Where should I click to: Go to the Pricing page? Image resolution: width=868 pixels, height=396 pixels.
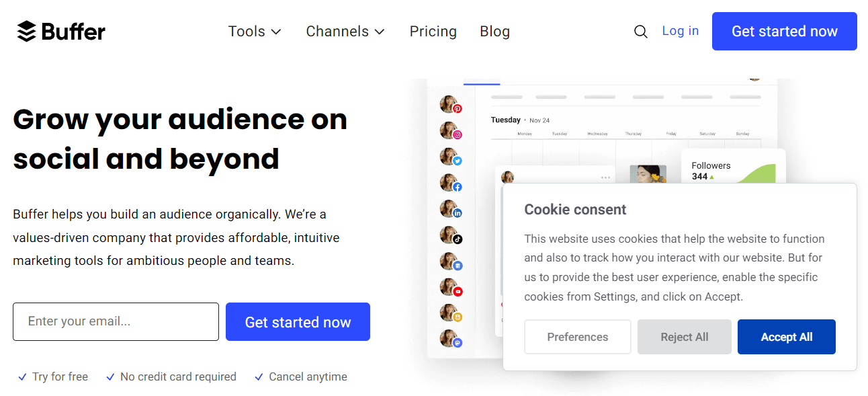(433, 32)
